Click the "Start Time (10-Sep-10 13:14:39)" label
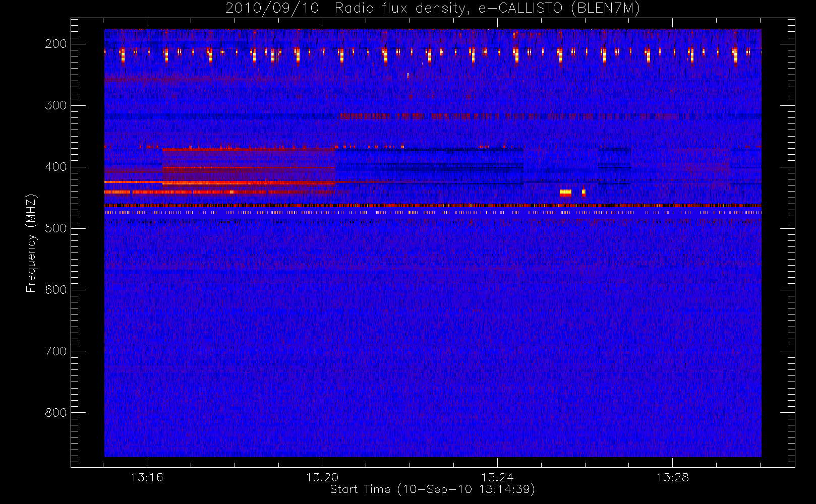 pyautogui.click(x=432, y=489)
